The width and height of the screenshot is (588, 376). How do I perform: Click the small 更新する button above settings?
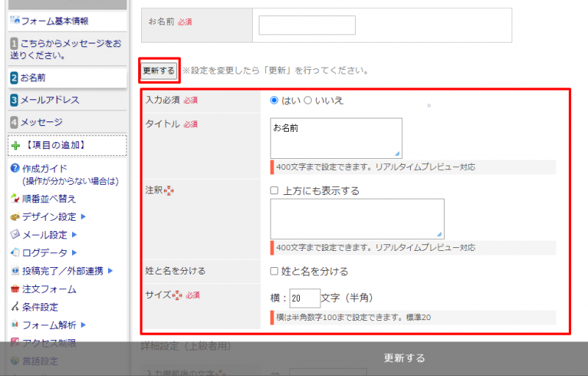[x=159, y=71]
